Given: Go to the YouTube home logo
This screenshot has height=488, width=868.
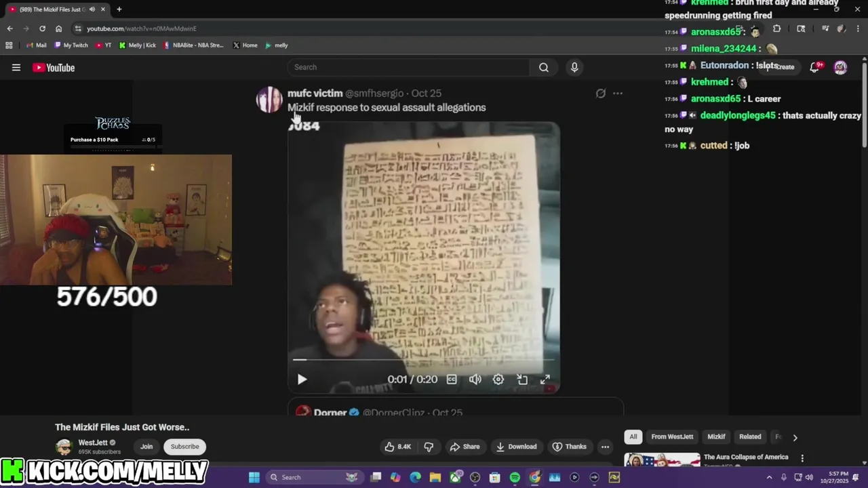Looking at the screenshot, I should (x=54, y=67).
